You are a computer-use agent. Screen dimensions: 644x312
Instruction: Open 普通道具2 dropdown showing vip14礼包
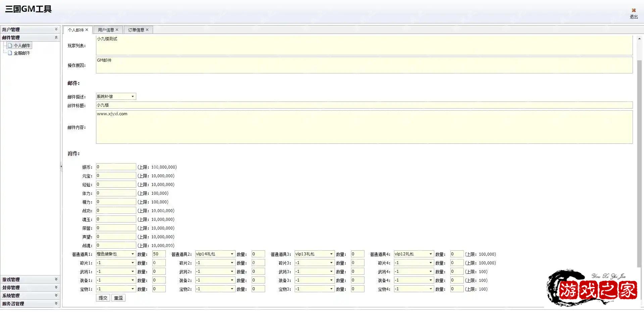coord(232,254)
